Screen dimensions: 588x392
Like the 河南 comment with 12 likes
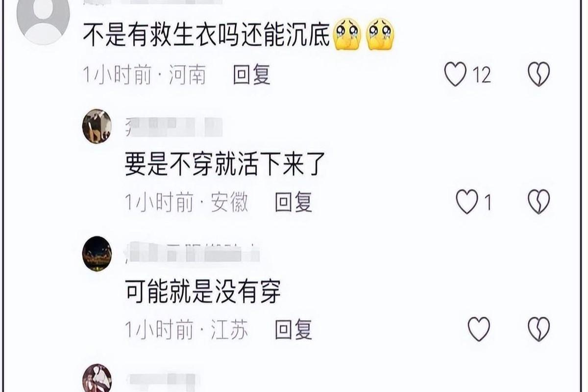(x=455, y=75)
